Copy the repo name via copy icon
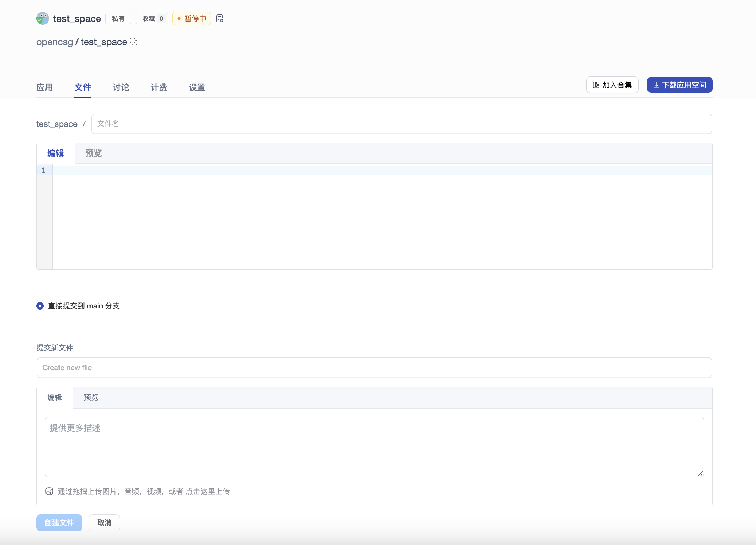 [134, 42]
